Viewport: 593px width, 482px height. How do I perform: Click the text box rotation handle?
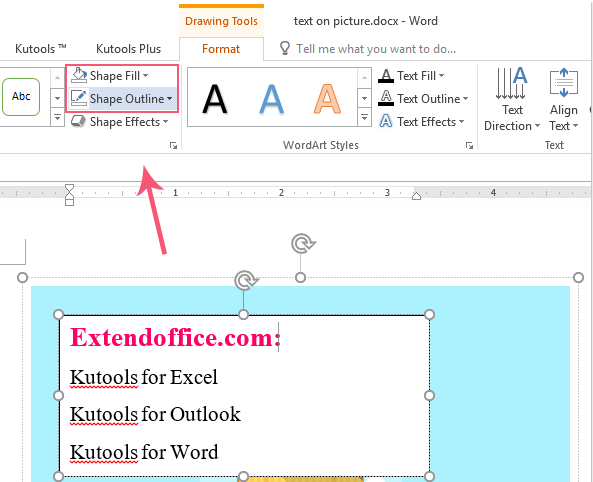pos(246,280)
